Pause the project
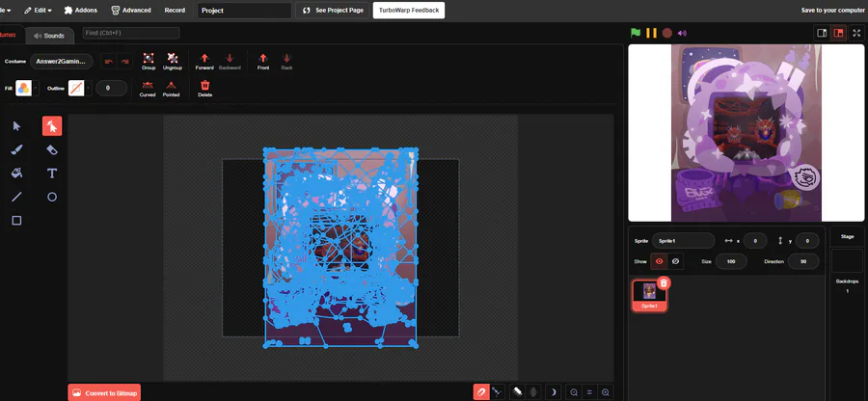 click(652, 33)
